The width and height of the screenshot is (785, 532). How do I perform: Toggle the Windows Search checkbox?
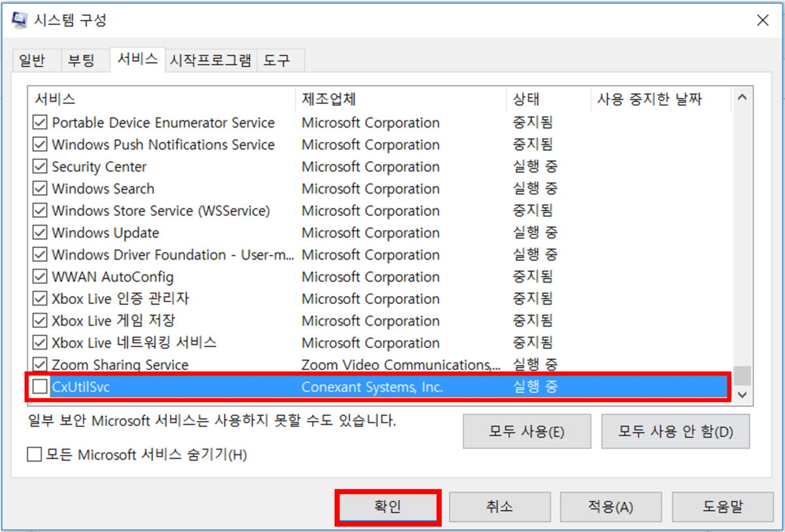(40, 189)
